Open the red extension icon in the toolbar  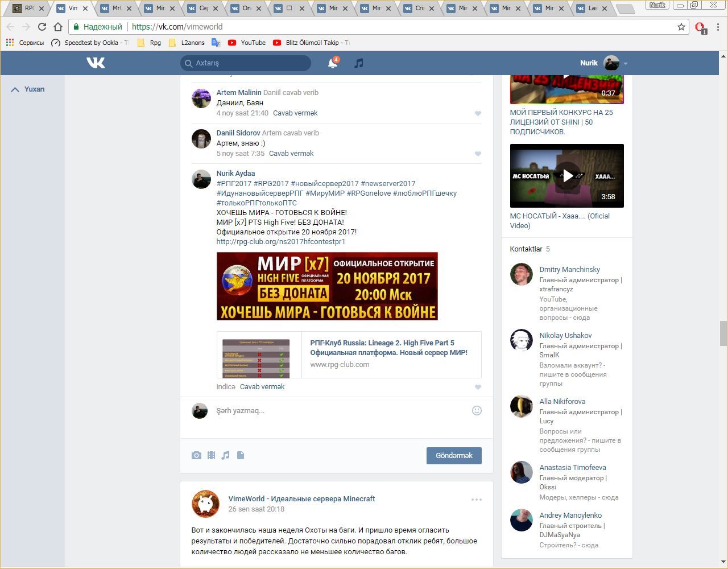[x=700, y=27]
